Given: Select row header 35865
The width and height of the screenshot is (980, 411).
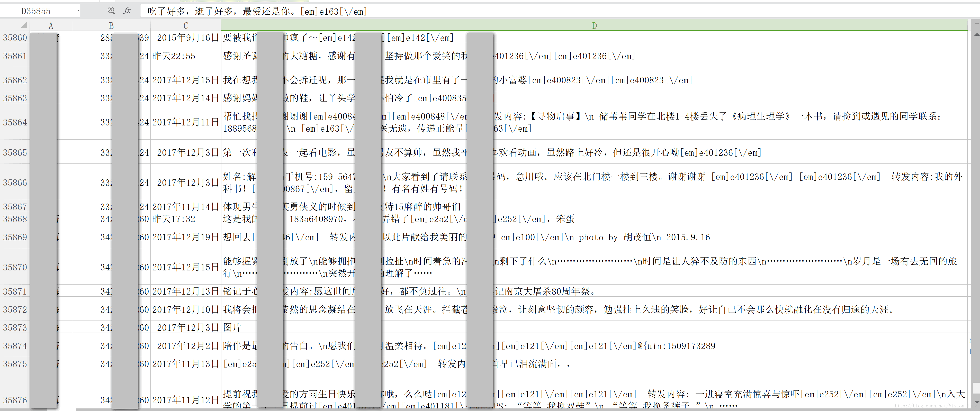Looking at the screenshot, I should coord(15,152).
